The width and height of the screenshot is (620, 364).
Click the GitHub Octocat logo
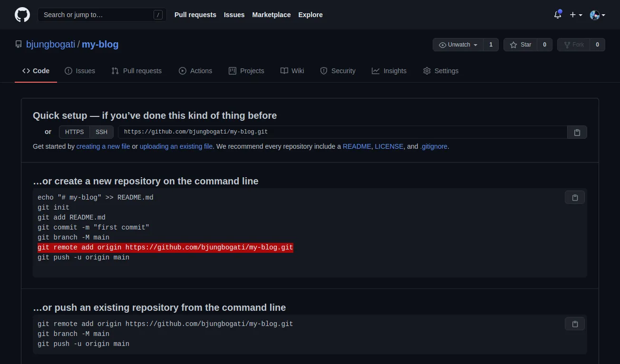point(22,15)
